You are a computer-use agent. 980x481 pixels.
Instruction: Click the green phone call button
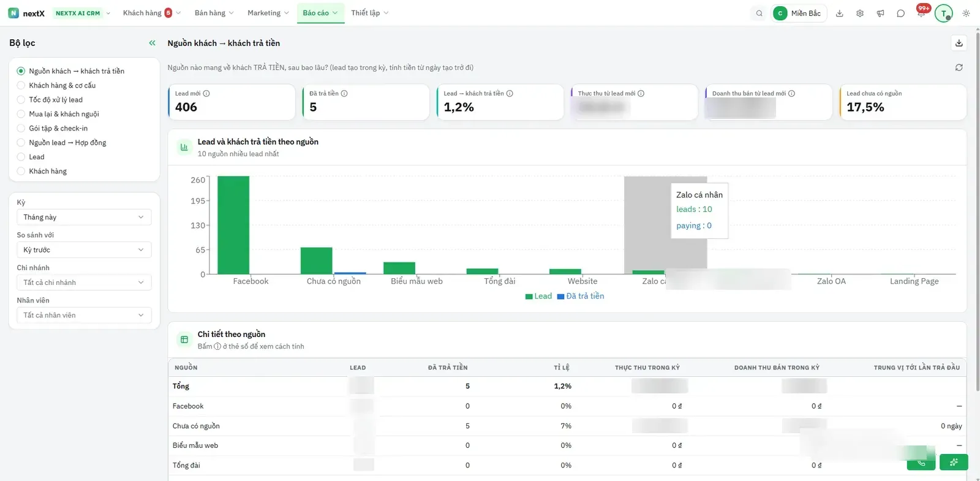pyautogui.click(x=921, y=463)
